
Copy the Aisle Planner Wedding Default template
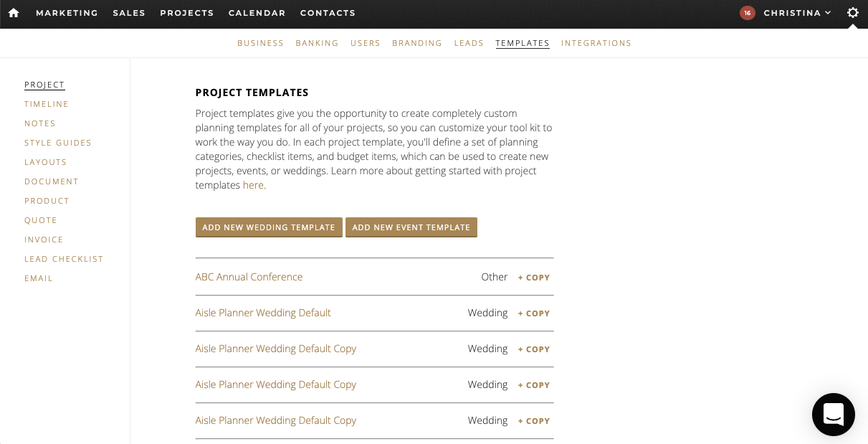(534, 313)
